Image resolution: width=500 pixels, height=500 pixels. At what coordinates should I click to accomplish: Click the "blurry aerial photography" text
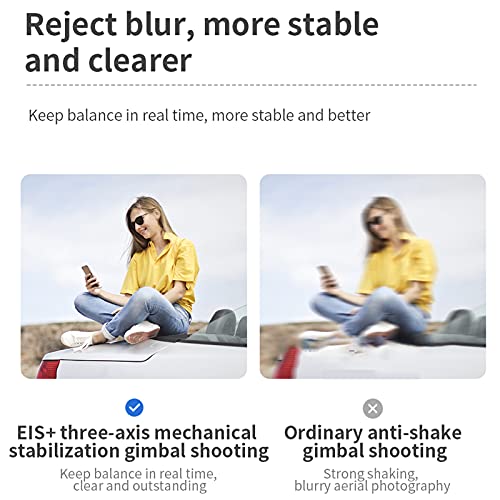coord(372,486)
